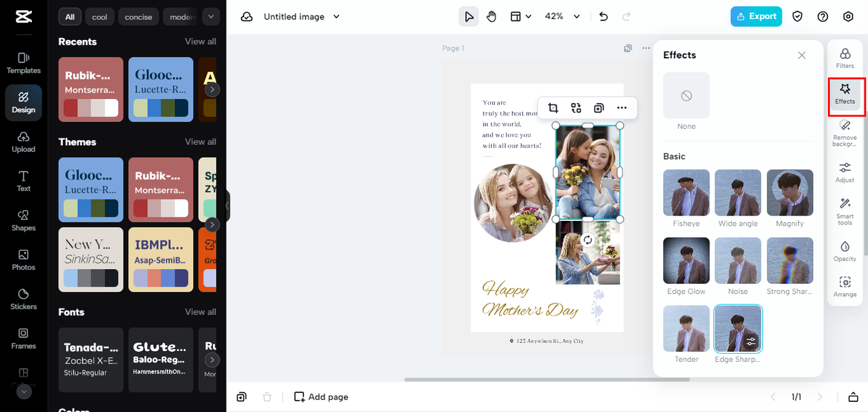Open the Upload sidebar panel
868x412 pixels.
pyautogui.click(x=24, y=142)
